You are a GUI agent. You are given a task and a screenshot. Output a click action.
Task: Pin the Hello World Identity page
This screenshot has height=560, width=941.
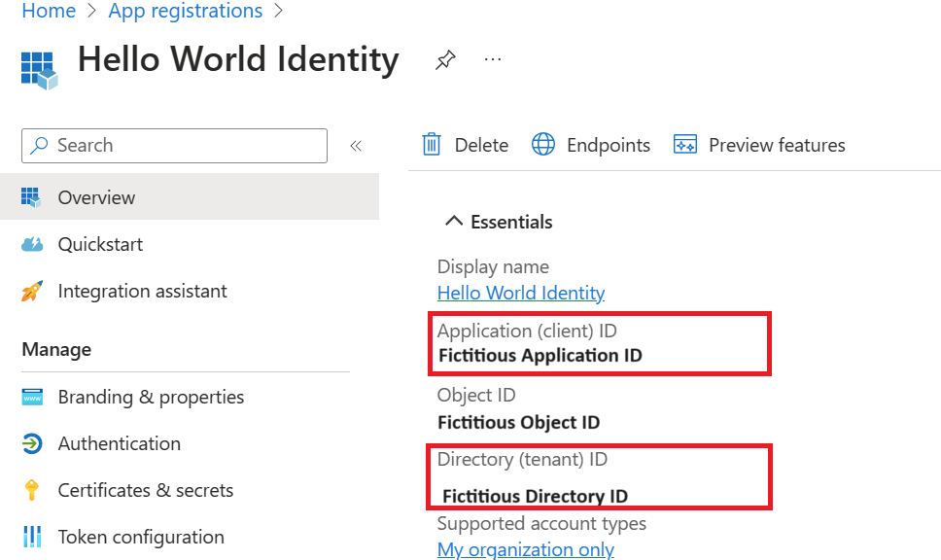(x=445, y=59)
